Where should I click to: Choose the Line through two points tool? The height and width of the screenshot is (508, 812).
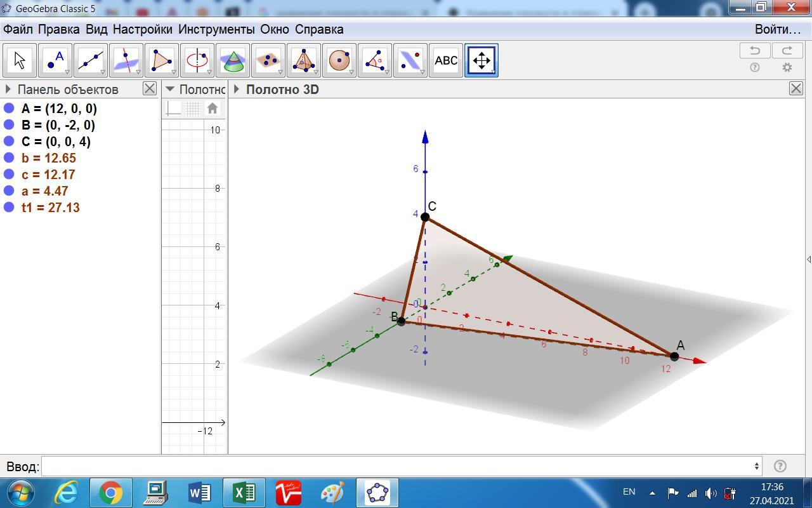tap(91, 60)
